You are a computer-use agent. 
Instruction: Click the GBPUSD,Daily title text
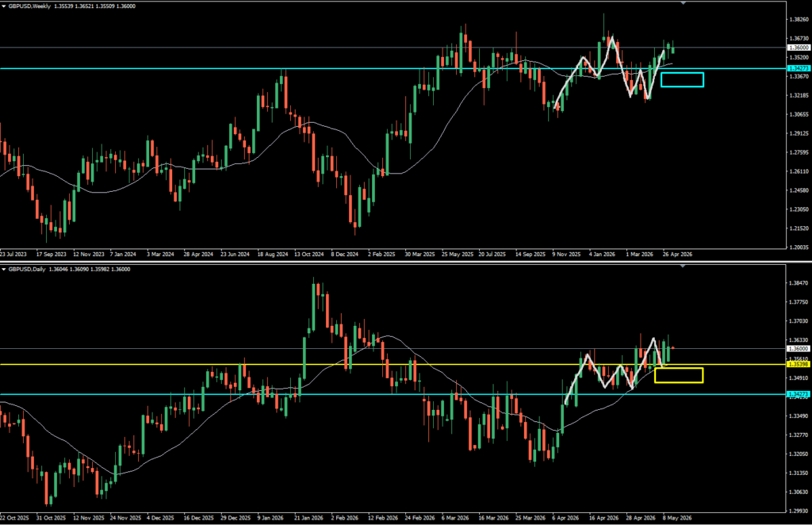click(x=27, y=269)
